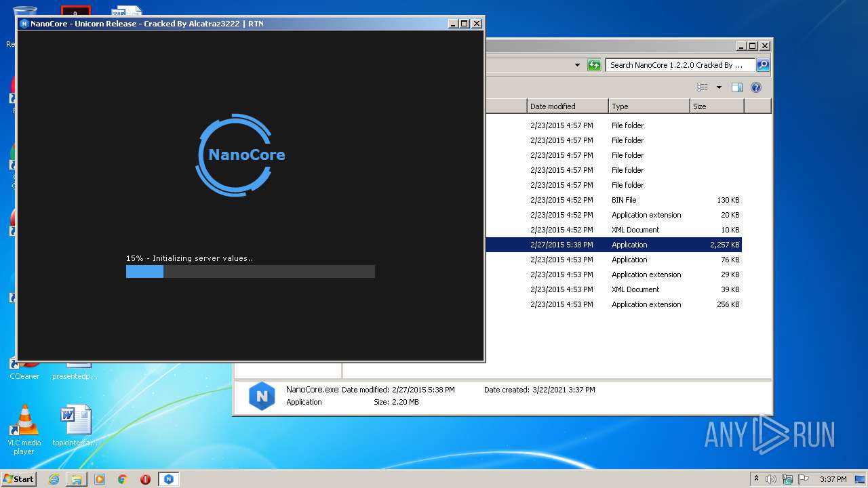
Task: Minimize the NanoCore splash window
Action: point(453,24)
